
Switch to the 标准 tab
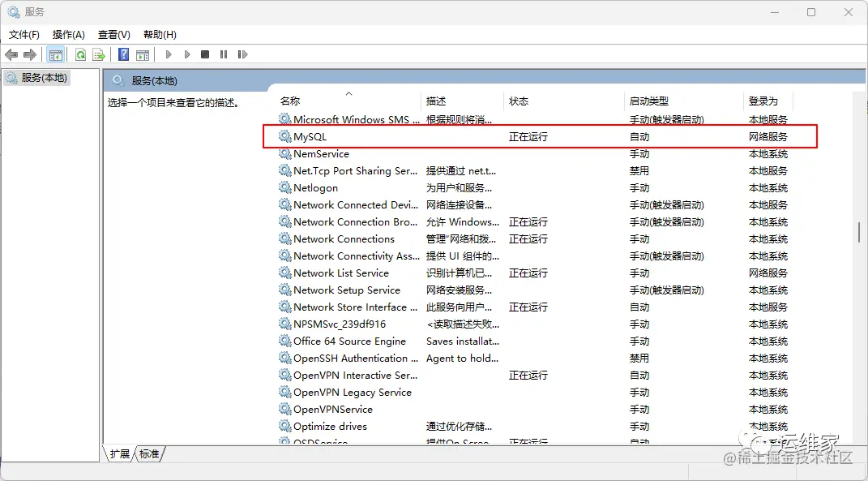(149, 454)
